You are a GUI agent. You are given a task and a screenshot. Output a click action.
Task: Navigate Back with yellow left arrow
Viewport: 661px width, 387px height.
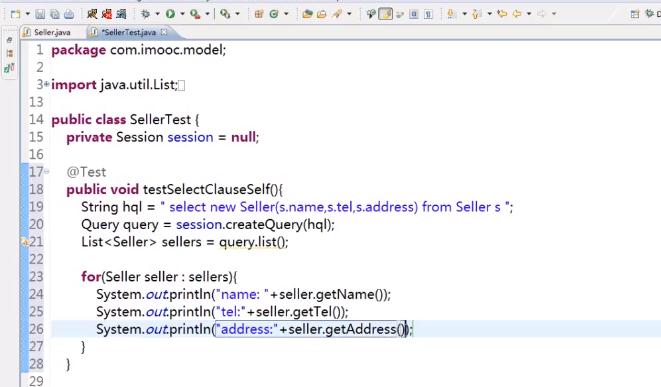click(517, 14)
